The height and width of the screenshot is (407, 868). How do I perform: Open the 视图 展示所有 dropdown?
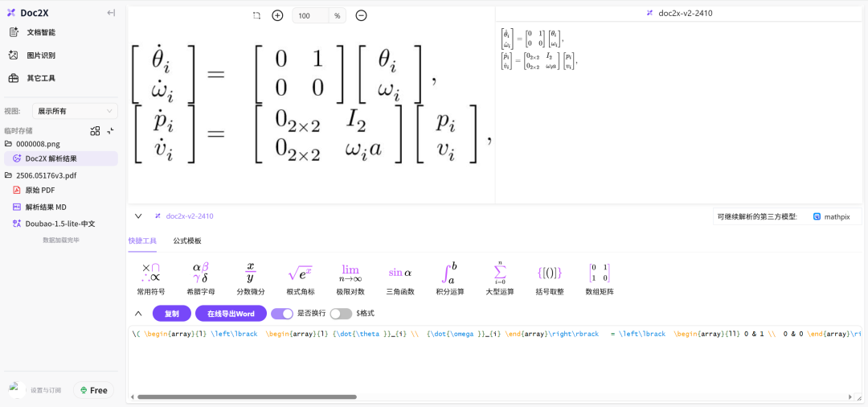pyautogui.click(x=75, y=111)
